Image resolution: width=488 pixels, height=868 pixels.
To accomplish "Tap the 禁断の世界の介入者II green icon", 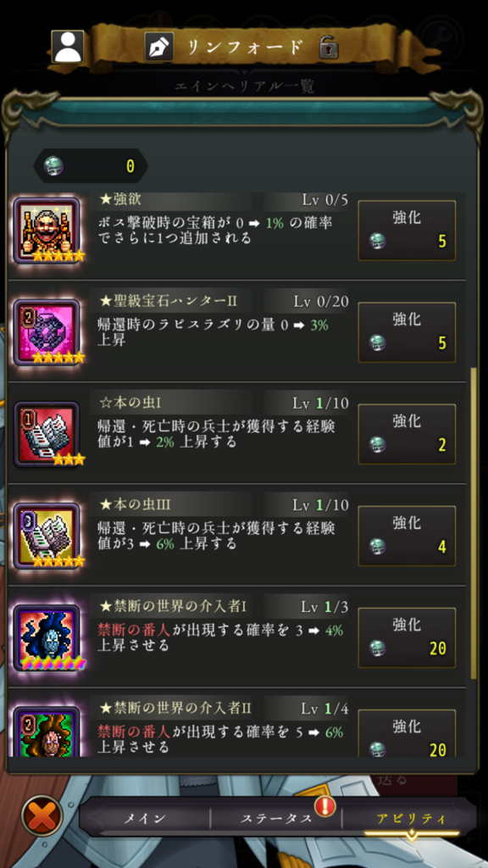I will pyautogui.click(x=47, y=732).
